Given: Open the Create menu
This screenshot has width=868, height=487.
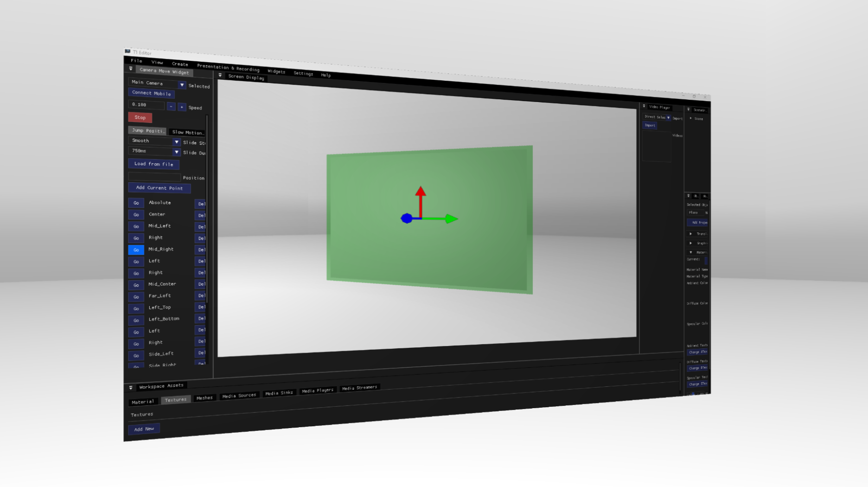Looking at the screenshot, I should pos(180,64).
